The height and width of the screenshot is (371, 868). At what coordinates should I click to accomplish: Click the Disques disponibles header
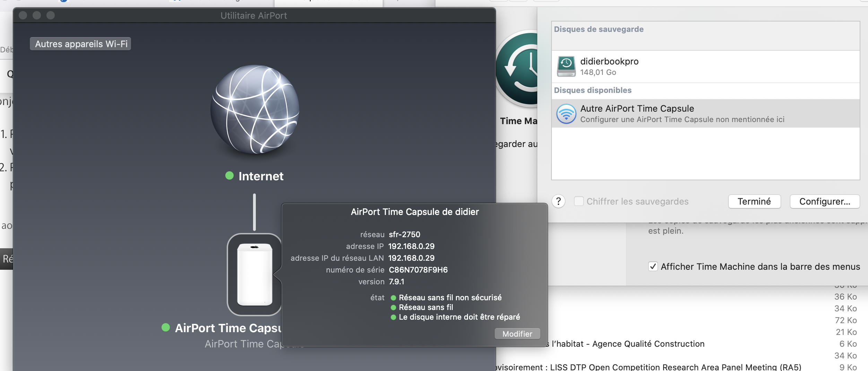click(x=592, y=90)
